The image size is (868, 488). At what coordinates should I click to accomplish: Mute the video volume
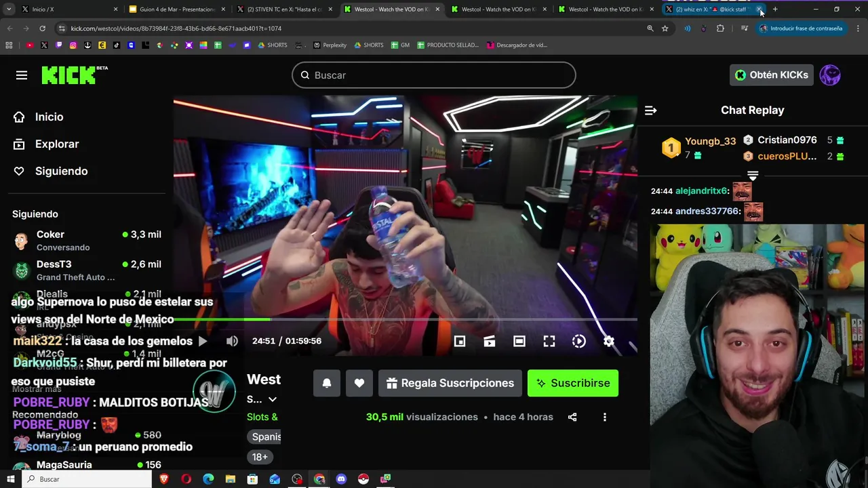point(232,341)
